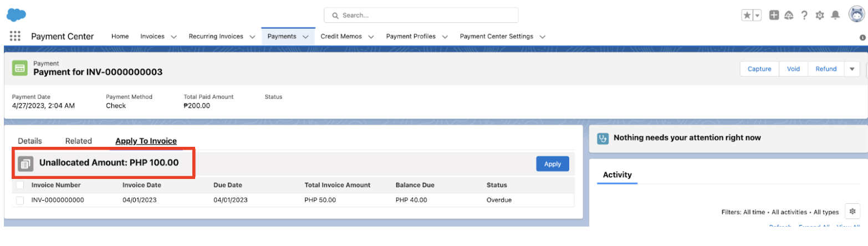Select the INV-0000000000 row checkbox
Image resolution: width=868 pixels, height=246 pixels.
pos(20,200)
